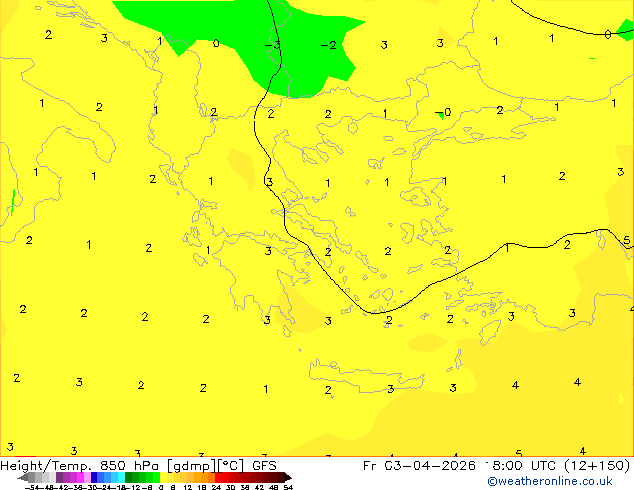Click the '12' label under the color scale
Screen dimensions: 634x490
[187, 487]
